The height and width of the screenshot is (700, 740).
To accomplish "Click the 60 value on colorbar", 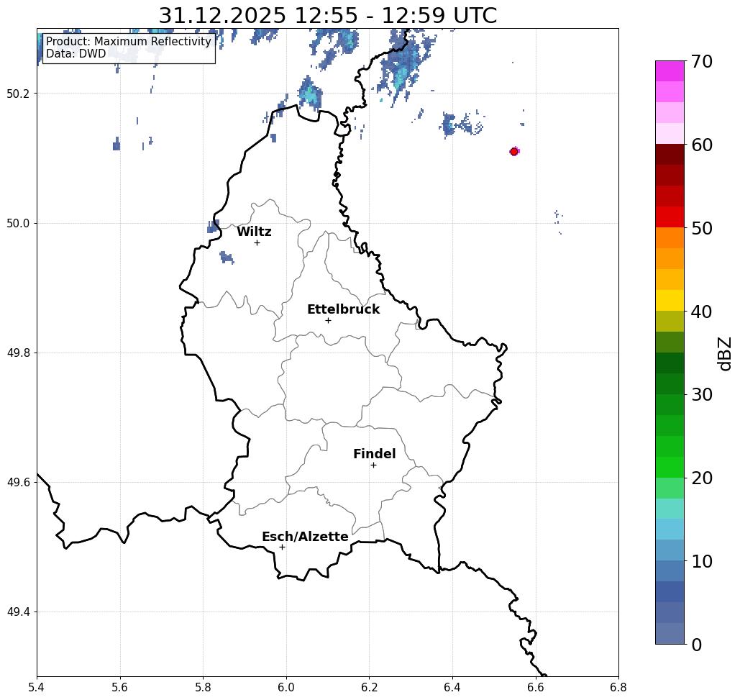I will (x=702, y=145).
